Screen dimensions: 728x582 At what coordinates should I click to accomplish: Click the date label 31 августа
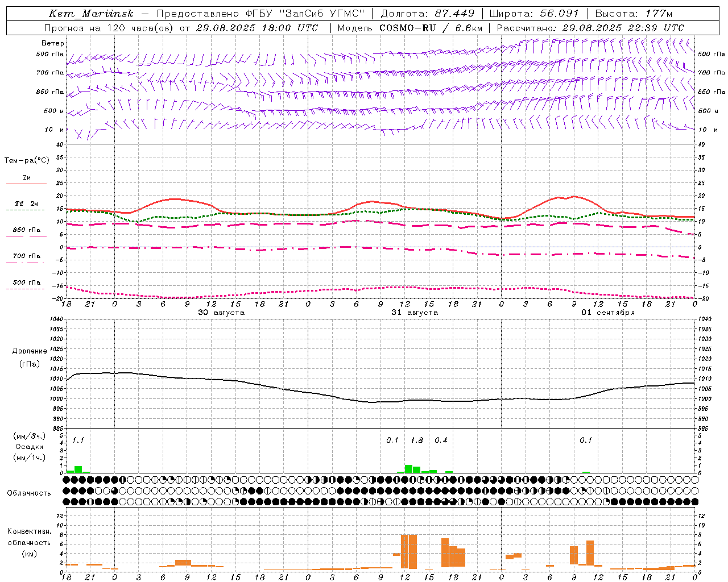pyautogui.click(x=415, y=313)
